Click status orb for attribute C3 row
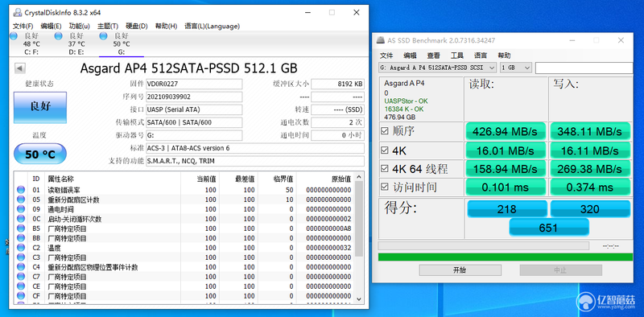 21,257
